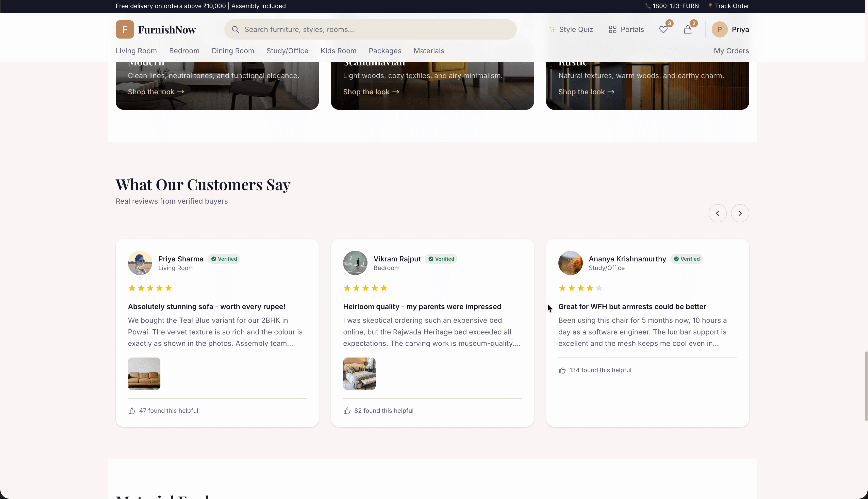Click the Track Order pin icon
This screenshot has width=868, height=499.
pos(710,6)
